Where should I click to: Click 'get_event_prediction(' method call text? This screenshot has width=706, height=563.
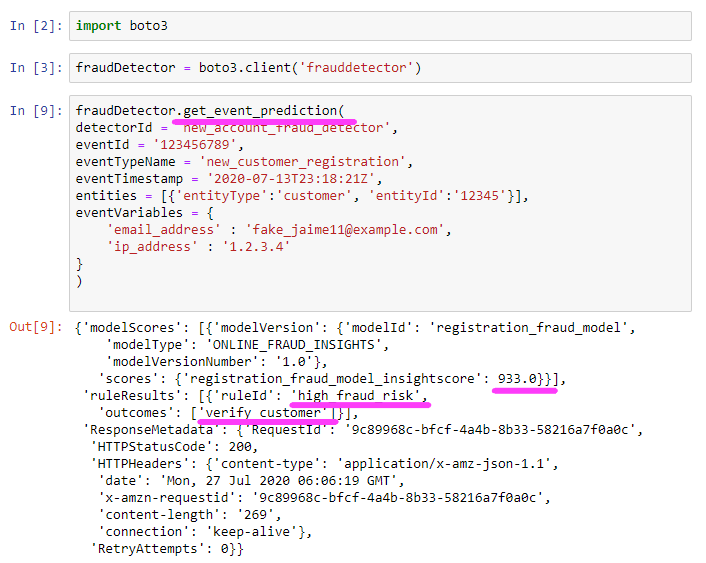click(x=263, y=111)
